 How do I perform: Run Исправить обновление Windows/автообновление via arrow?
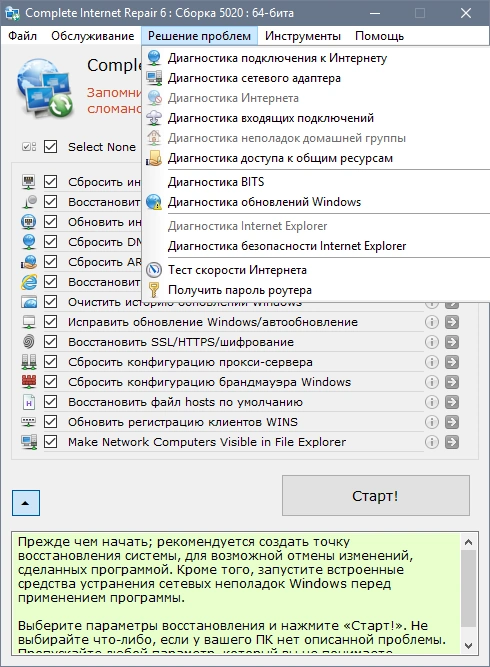pos(452,322)
